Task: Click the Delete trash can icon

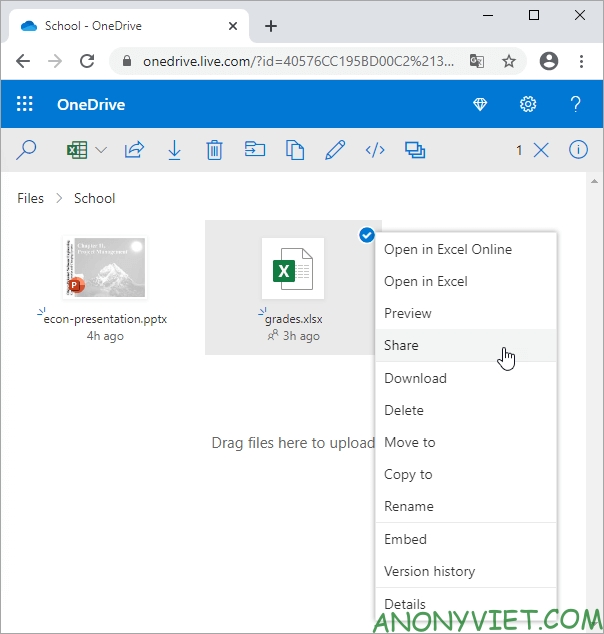Action: [x=214, y=150]
